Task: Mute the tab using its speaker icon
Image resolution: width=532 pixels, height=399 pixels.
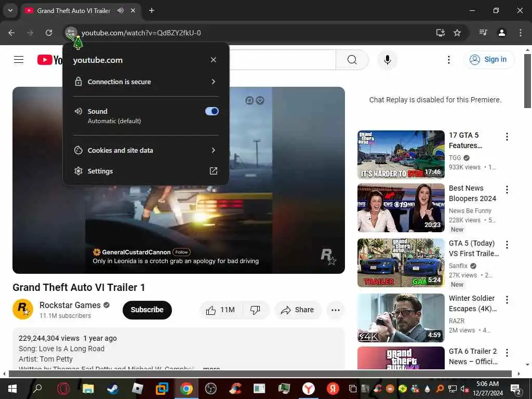Action: (x=121, y=10)
